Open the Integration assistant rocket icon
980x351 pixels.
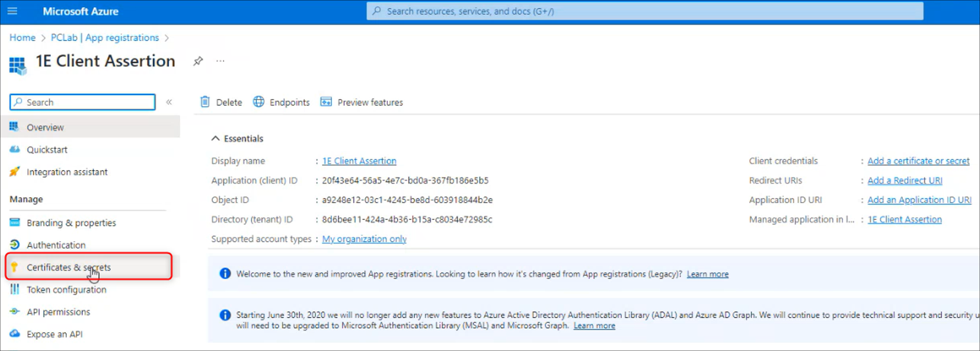(14, 172)
